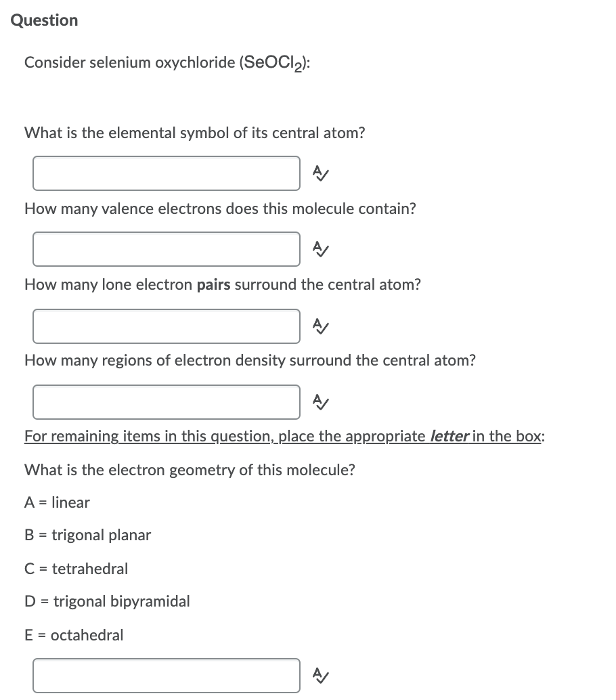Select the "B = trigonal planar" option text

click(x=87, y=535)
